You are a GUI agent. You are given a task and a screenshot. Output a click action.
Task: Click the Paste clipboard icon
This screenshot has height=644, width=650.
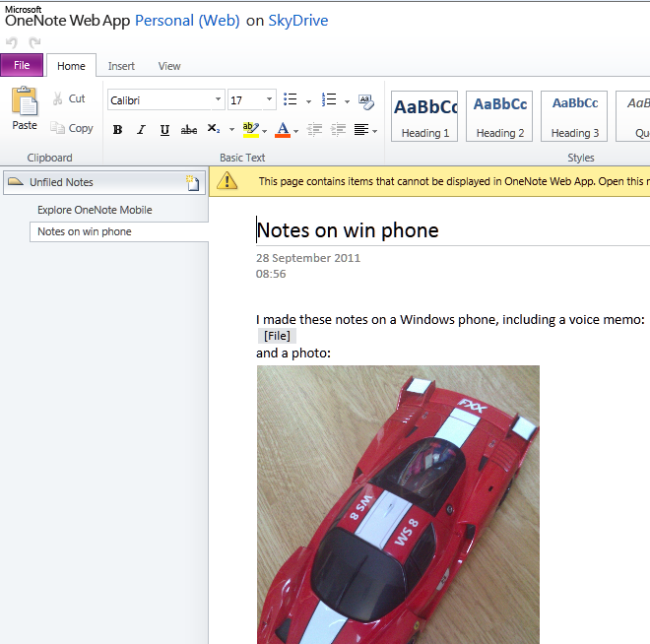click(25, 100)
